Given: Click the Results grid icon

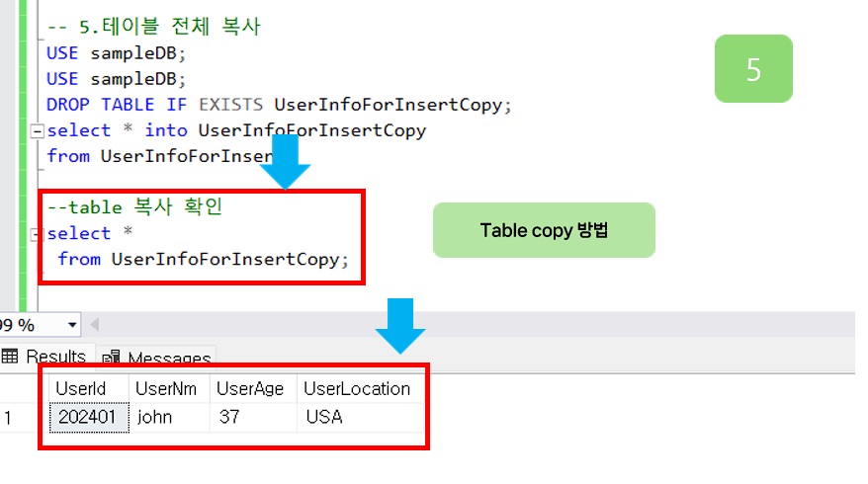Looking at the screenshot, I should [x=10, y=357].
